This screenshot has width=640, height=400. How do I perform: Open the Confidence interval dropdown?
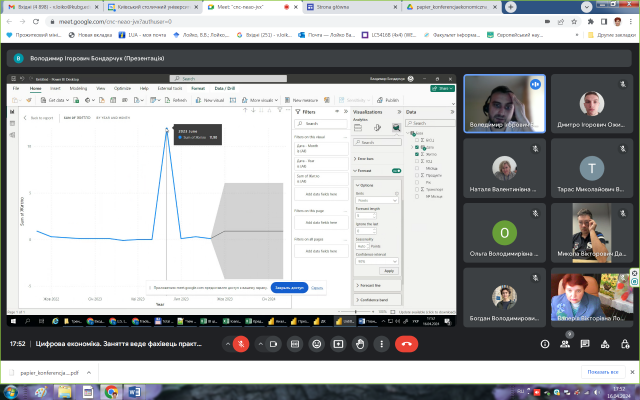pos(376,261)
